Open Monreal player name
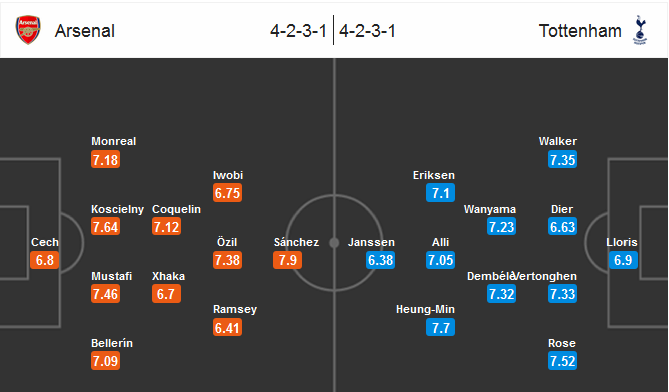Viewport: 669px width, 392px height. point(113,141)
